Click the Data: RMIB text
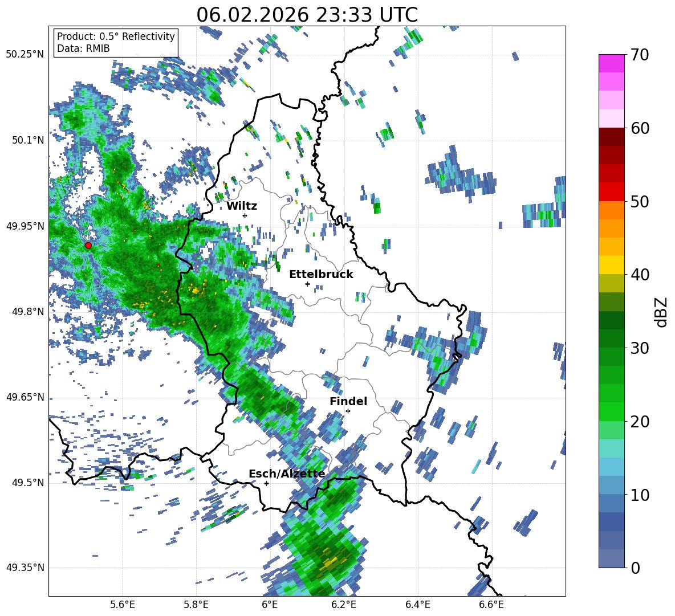The image size is (675, 616). (x=83, y=48)
